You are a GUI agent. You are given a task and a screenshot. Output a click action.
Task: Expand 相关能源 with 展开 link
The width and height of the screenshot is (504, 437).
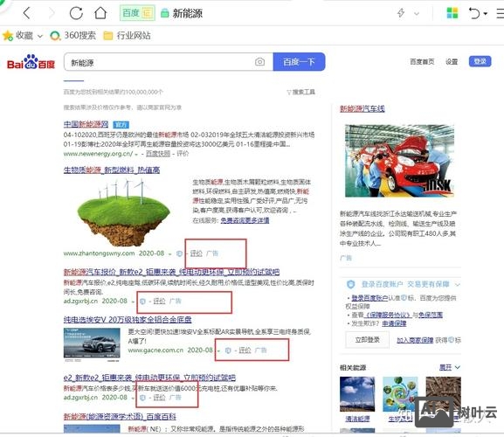click(450, 367)
